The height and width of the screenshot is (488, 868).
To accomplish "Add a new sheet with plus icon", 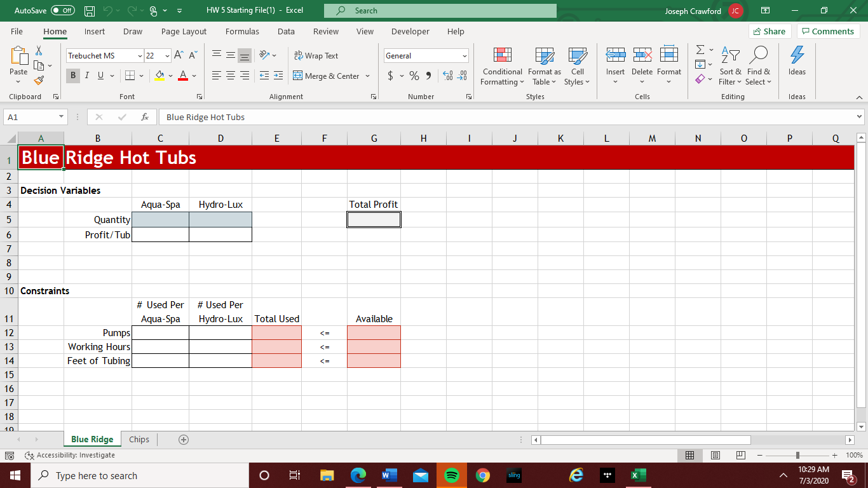I will click(184, 440).
